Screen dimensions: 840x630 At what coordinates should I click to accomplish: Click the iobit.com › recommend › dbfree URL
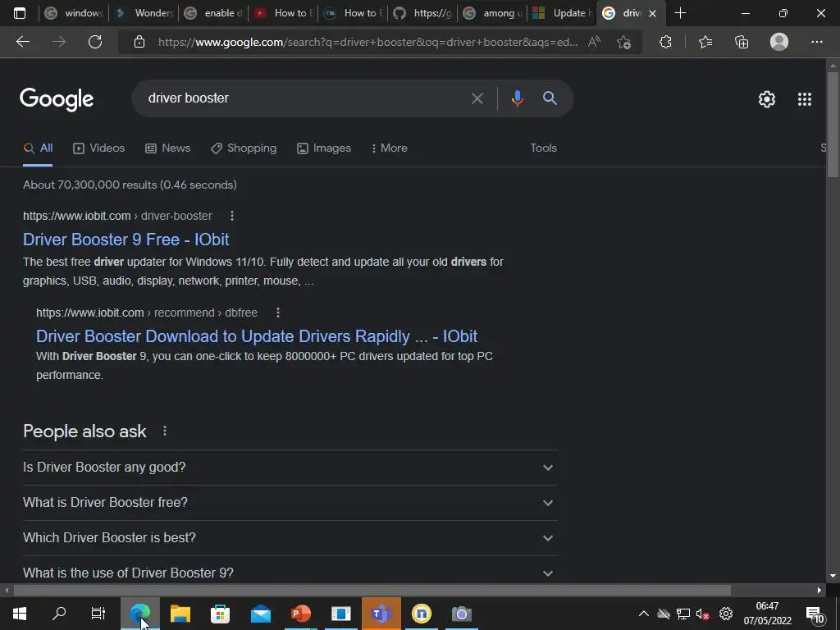tap(147, 313)
